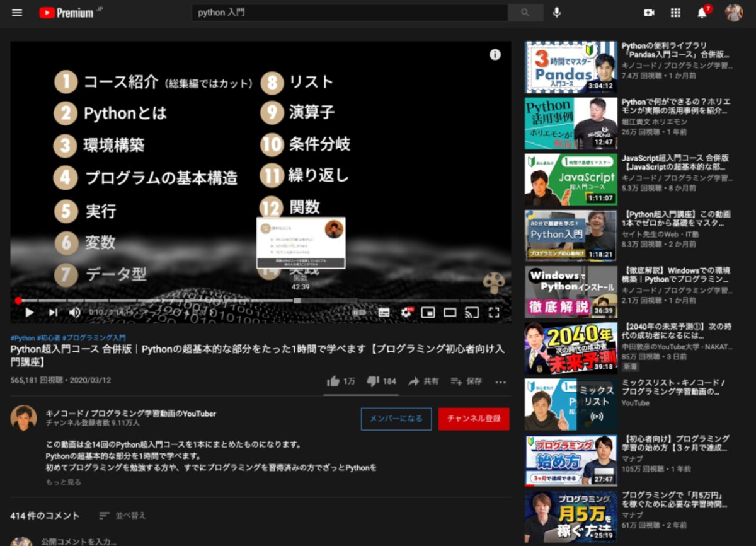Play the video
The height and width of the screenshot is (546, 756).
click(29, 312)
